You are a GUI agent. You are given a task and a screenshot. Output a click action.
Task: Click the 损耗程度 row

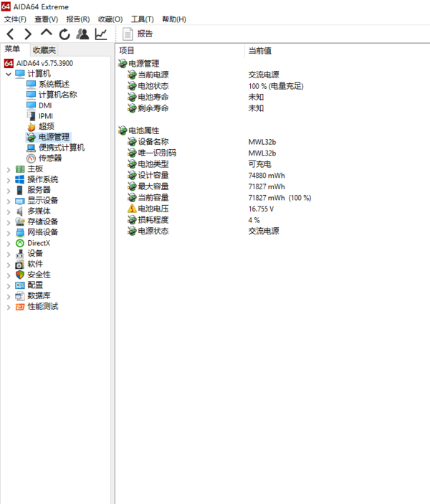[x=153, y=220]
